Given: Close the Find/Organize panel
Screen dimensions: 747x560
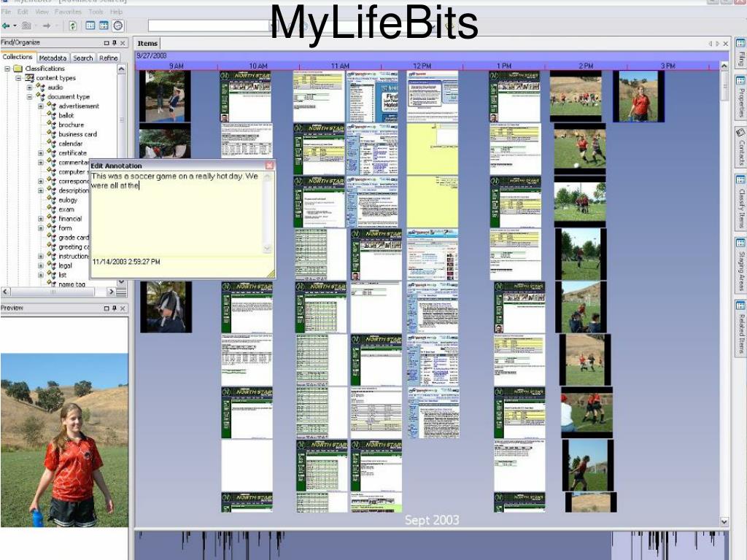Looking at the screenshot, I should [x=123, y=43].
